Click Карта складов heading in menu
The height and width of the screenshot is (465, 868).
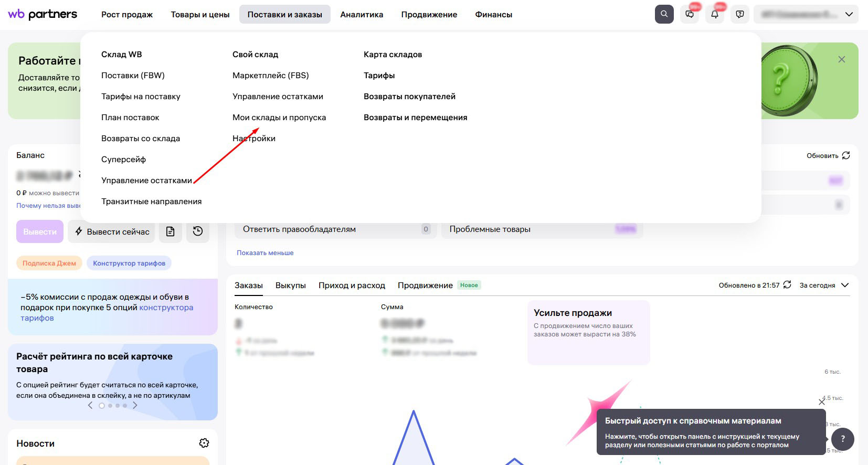(393, 55)
